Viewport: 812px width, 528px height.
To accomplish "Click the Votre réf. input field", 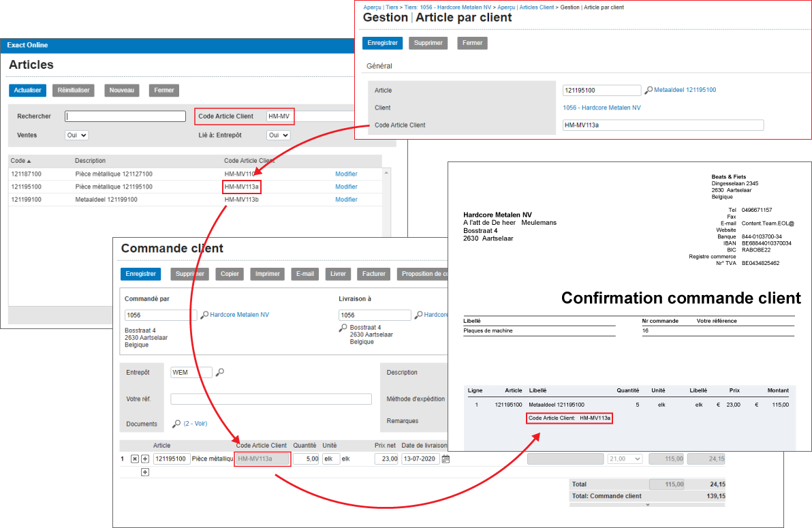I will pyautogui.click(x=271, y=399).
